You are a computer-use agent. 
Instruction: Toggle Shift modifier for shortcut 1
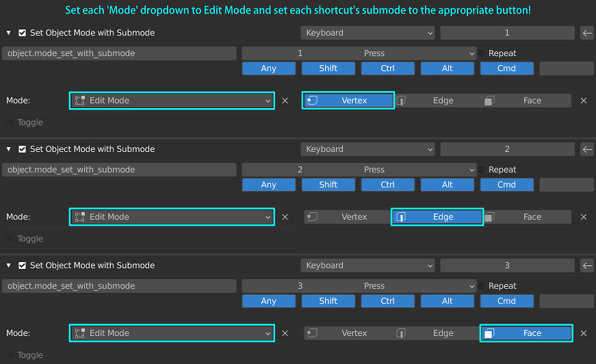(x=328, y=68)
